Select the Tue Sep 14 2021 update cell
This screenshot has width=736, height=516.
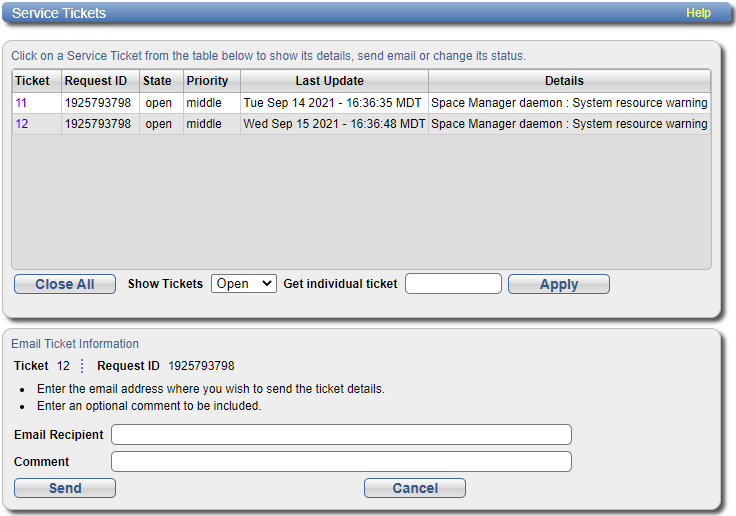coord(334,103)
